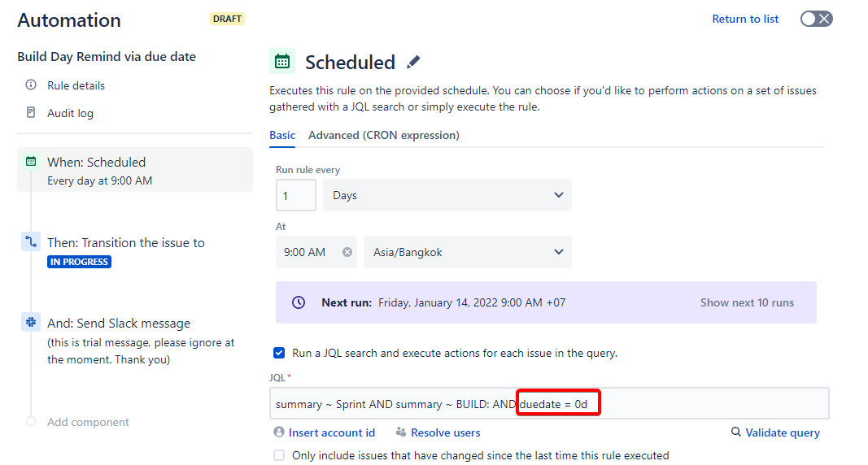The width and height of the screenshot is (868, 465).
Task: Click Validate query link
Action: (x=783, y=432)
